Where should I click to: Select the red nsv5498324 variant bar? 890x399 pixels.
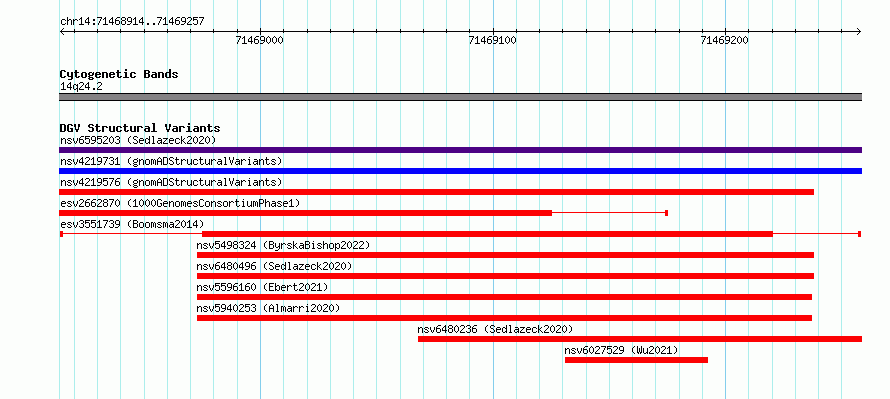pos(505,255)
